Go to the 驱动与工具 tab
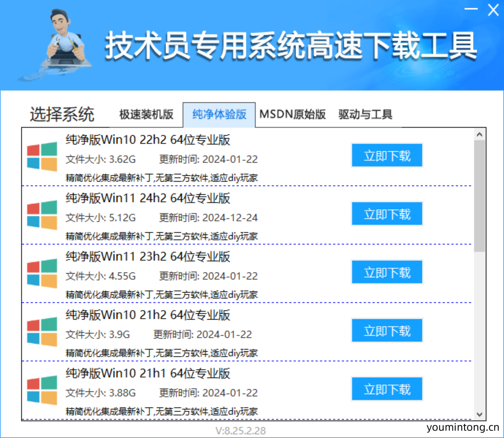504x438 pixels. pos(365,115)
